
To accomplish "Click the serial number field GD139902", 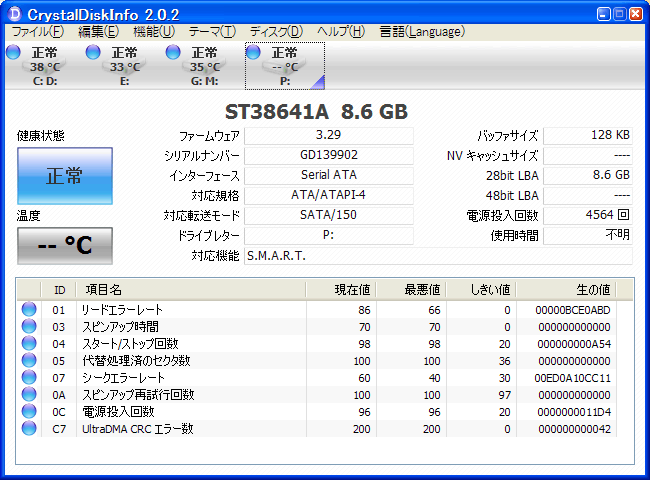I will pyautogui.click(x=329, y=155).
